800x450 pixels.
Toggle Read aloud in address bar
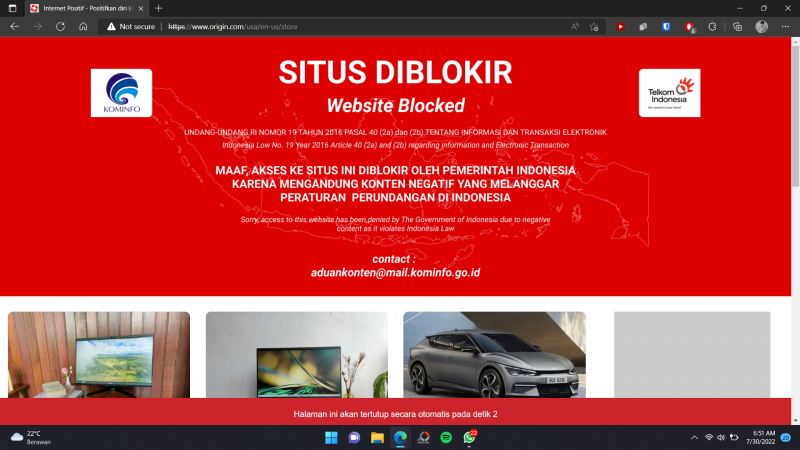575,27
